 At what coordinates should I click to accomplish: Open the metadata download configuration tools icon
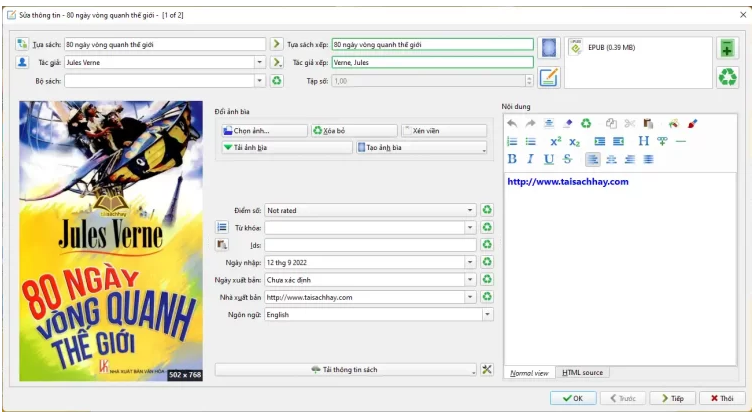tap(487, 369)
